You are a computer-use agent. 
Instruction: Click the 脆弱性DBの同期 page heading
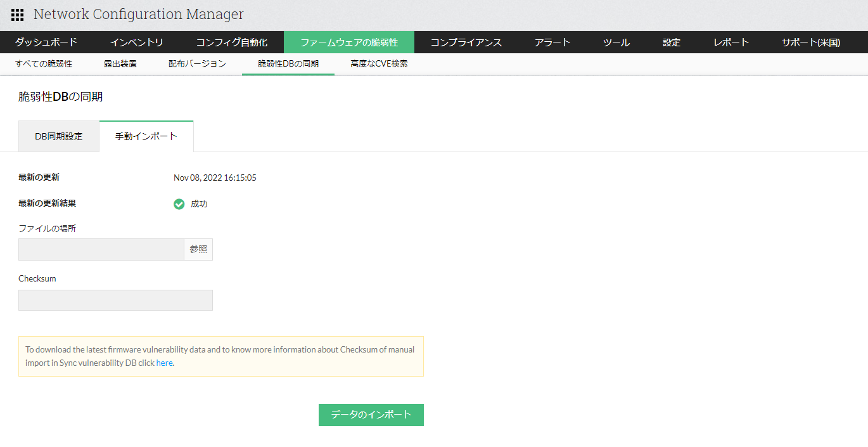61,97
